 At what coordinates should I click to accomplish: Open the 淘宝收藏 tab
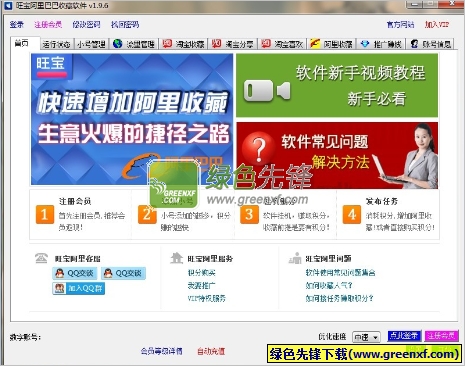tap(183, 44)
